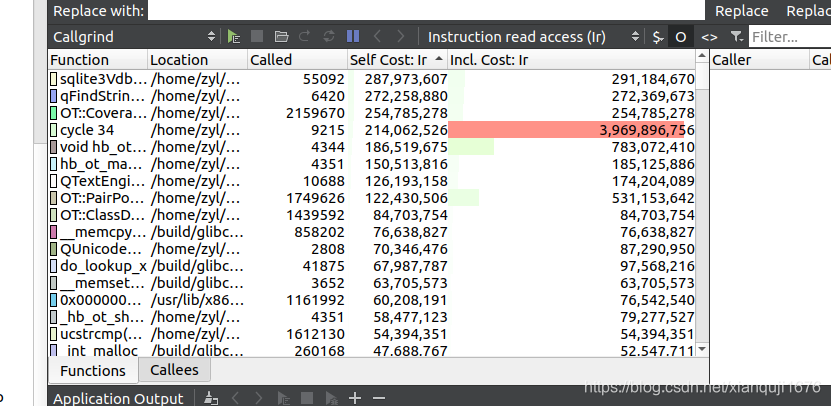Click the stop icon in Application Output
This screenshot has width=831, height=406.
[x=306, y=398]
